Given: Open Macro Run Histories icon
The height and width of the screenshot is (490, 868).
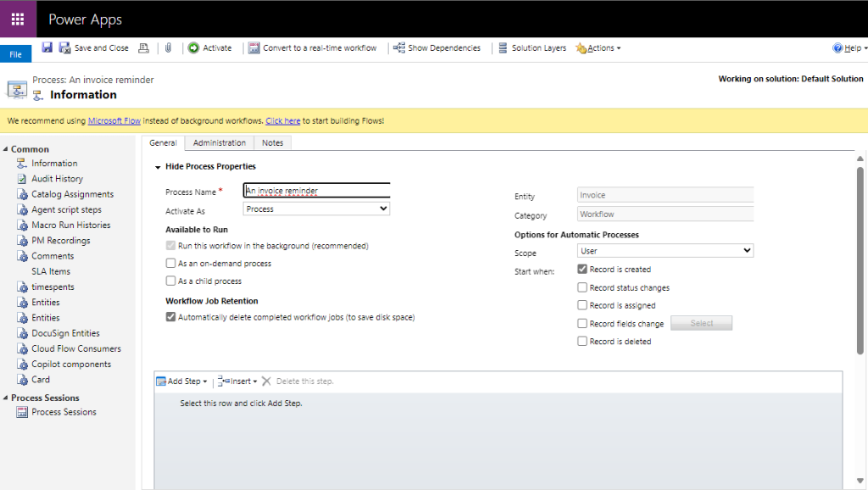Looking at the screenshot, I should tap(22, 226).
